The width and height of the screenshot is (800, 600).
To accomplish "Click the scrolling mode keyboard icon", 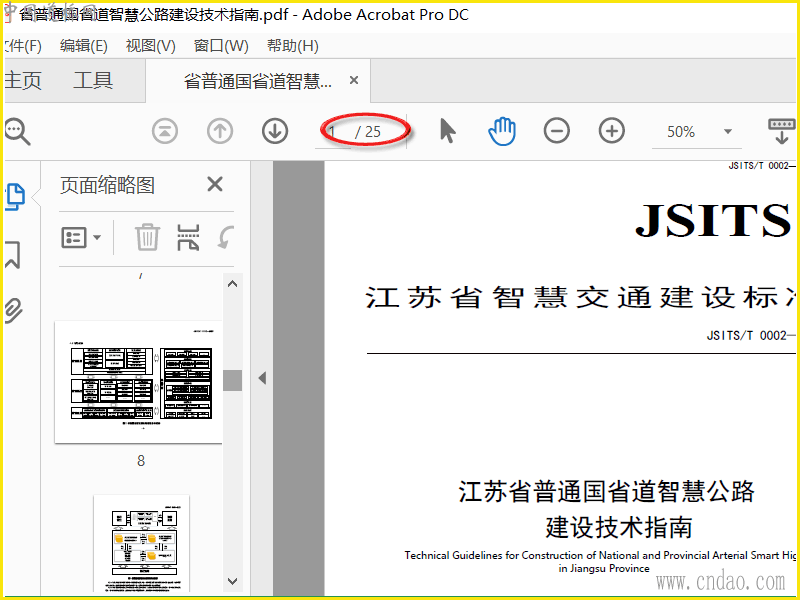I will [x=782, y=131].
